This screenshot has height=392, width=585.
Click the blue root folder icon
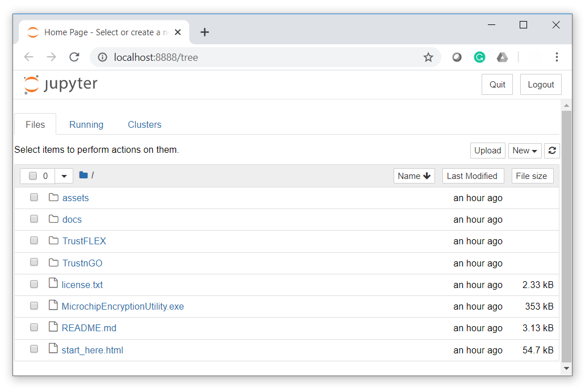click(83, 176)
